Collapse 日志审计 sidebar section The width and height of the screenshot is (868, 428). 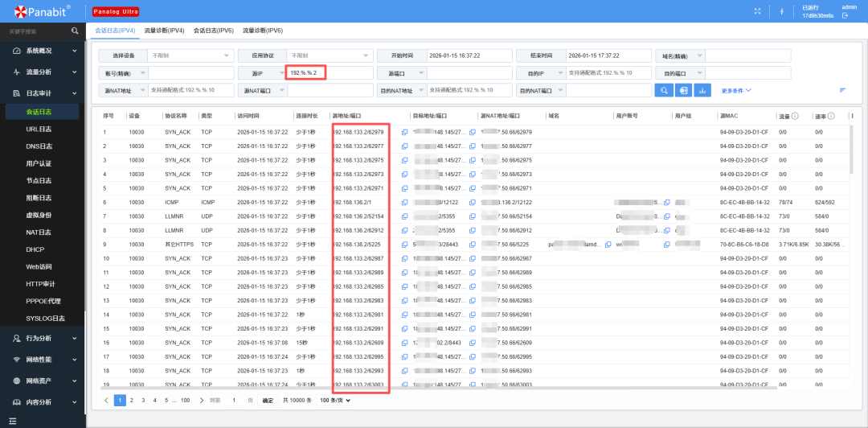43,93
